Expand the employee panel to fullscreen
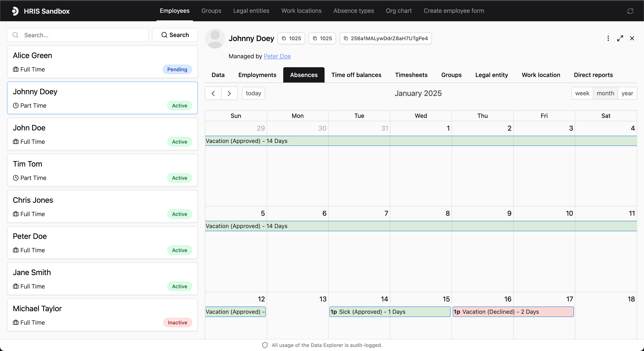The width and height of the screenshot is (644, 351). pyautogui.click(x=620, y=38)
